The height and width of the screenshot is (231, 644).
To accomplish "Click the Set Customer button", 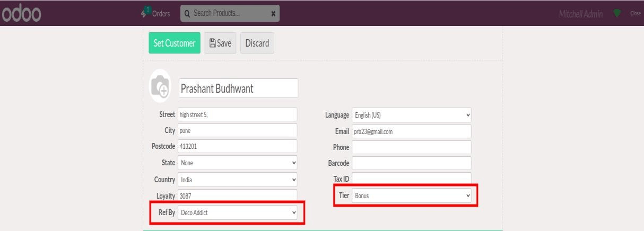I will tap(175, 43).
